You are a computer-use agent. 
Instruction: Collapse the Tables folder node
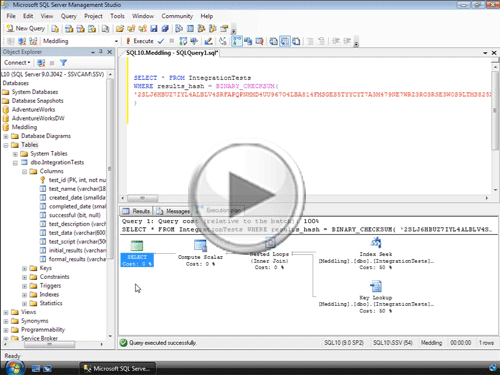click(x=6, y=145)
